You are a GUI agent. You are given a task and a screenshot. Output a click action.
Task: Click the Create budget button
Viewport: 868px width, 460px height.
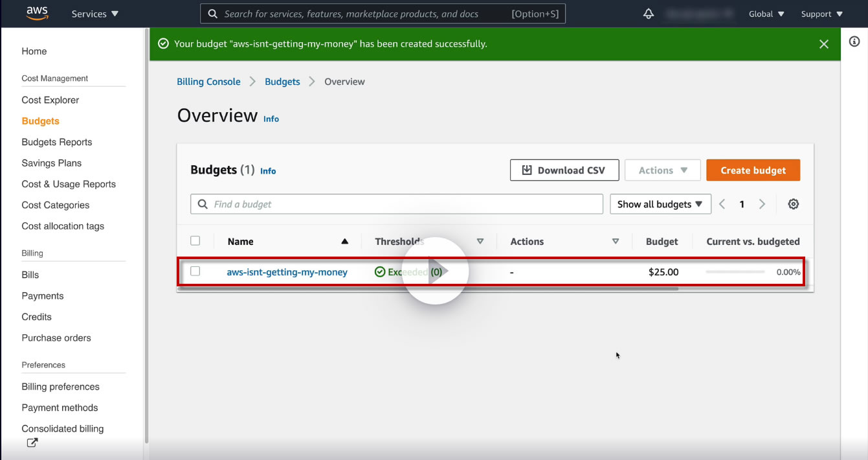[x=753, y=170]
